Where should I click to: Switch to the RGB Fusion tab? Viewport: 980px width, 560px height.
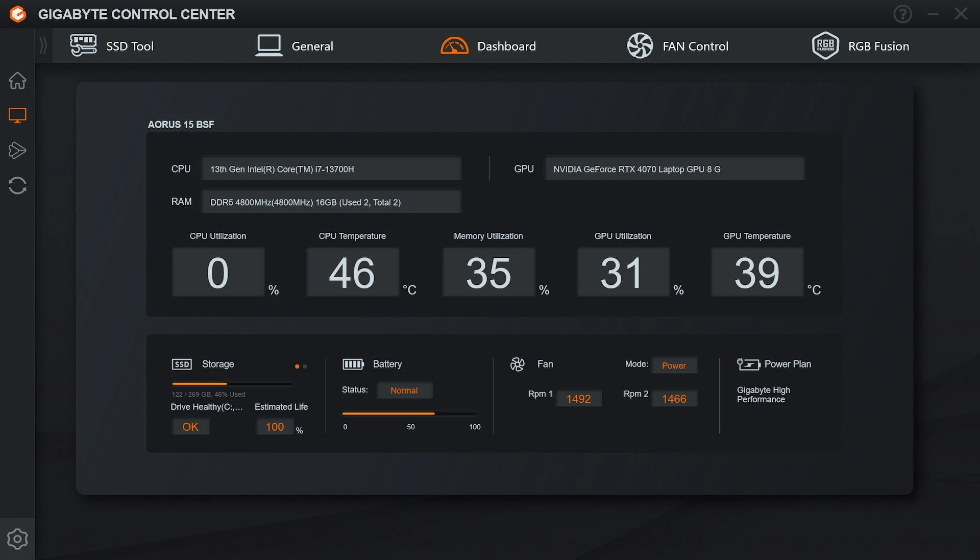tap(861, 45)
